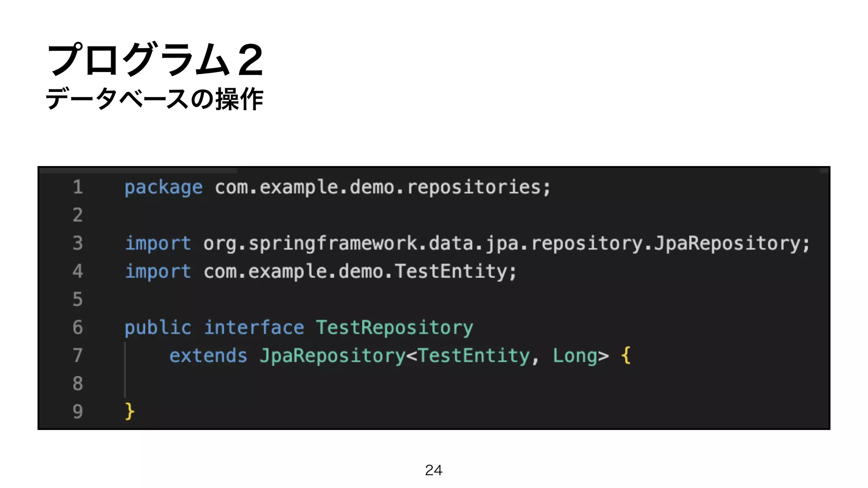Click org.springframework JpaRepository import path
Viewport: 868px width, 488px height.
coord(506,244)
